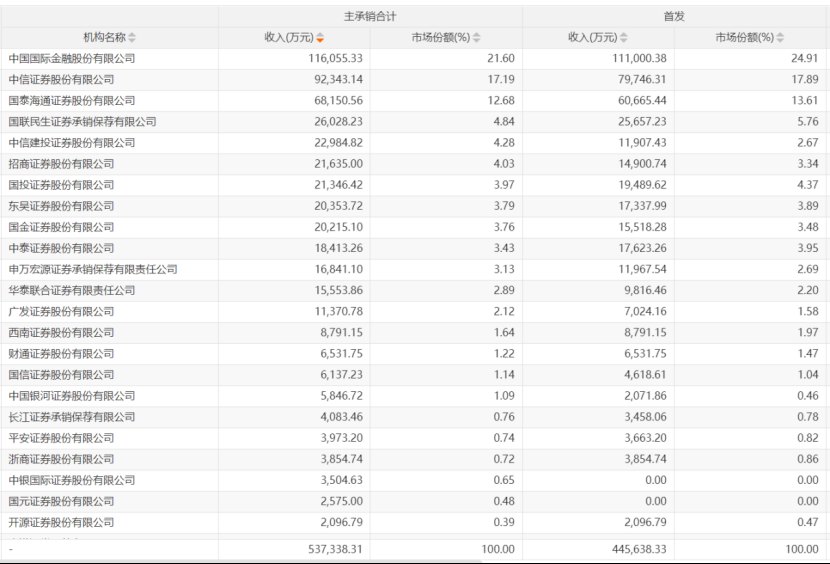Click IPO revenue value 79,746.31
The image size is (830, 564).
click(x=642, y=80)
